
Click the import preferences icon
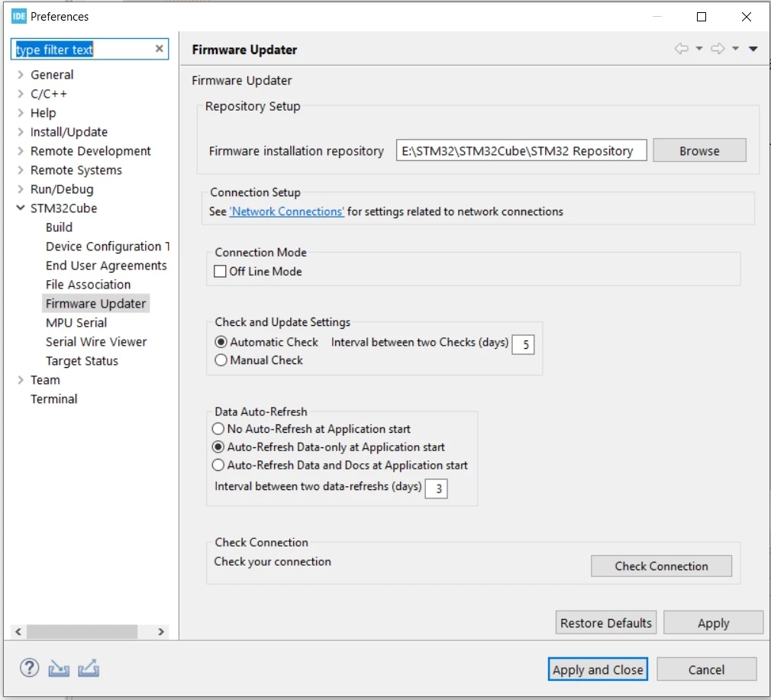point(59,669)
